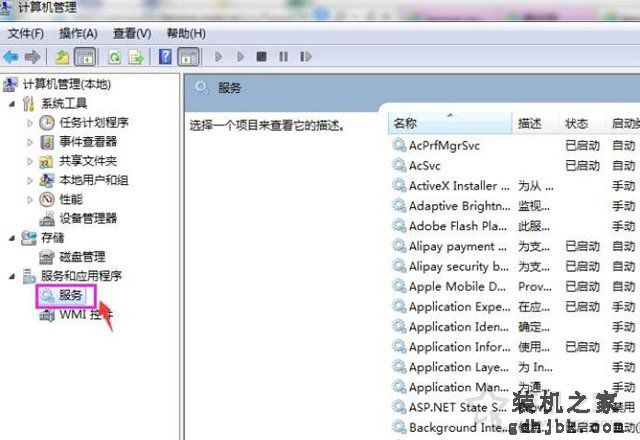Toggle the console tree pane icon
This screenshot has height=440, width=640.
(x=85, y=56)
